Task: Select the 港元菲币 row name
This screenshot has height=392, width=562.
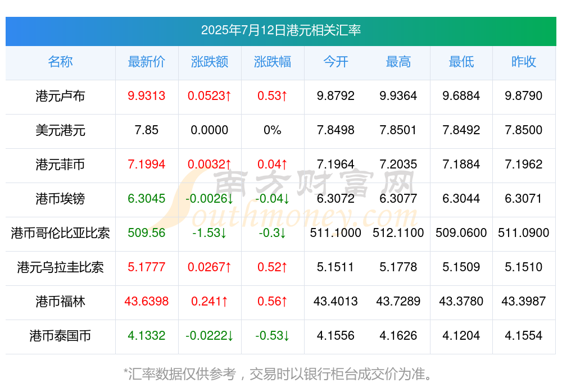Action: coord(60,165)
